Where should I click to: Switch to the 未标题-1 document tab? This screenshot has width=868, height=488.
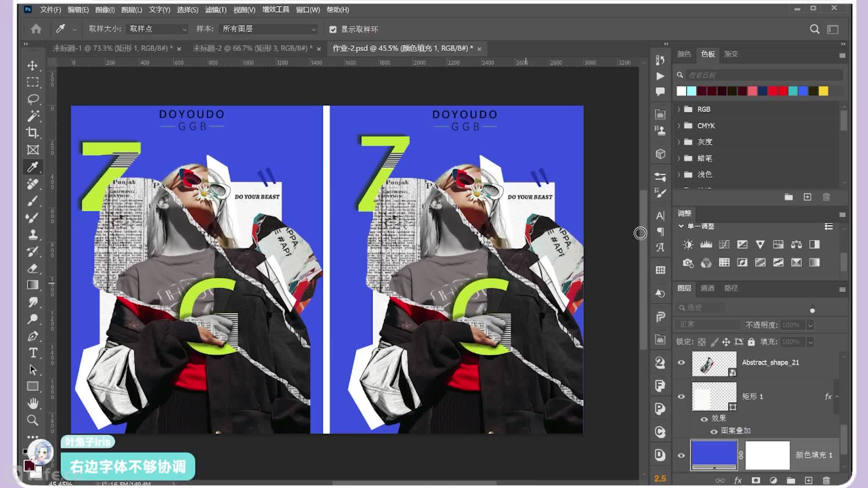pyautogui.click(x=113, y=48)
